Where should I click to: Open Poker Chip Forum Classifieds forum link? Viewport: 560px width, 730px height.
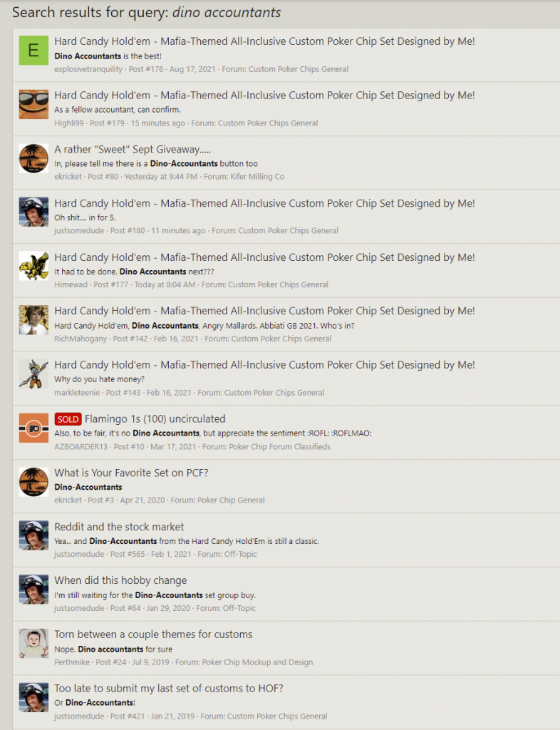[x=279, y=446]
